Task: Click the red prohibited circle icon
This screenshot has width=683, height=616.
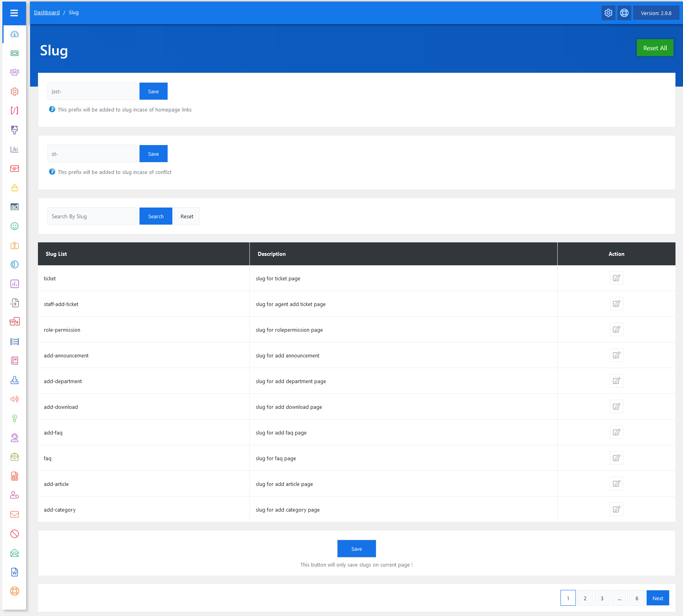Action: 15,534
